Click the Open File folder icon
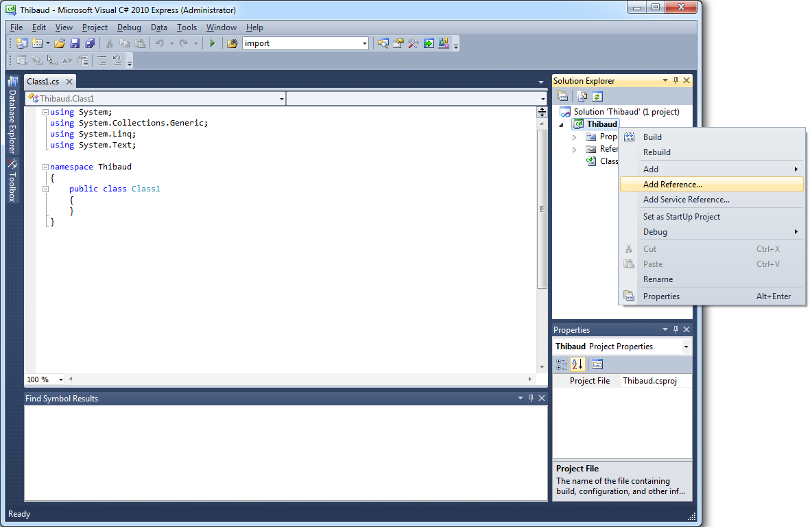 [x=60, y=43]
